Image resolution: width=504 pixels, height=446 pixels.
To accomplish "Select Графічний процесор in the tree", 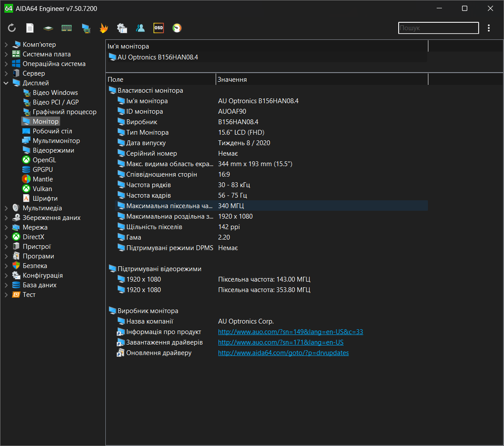I will 64,112.
